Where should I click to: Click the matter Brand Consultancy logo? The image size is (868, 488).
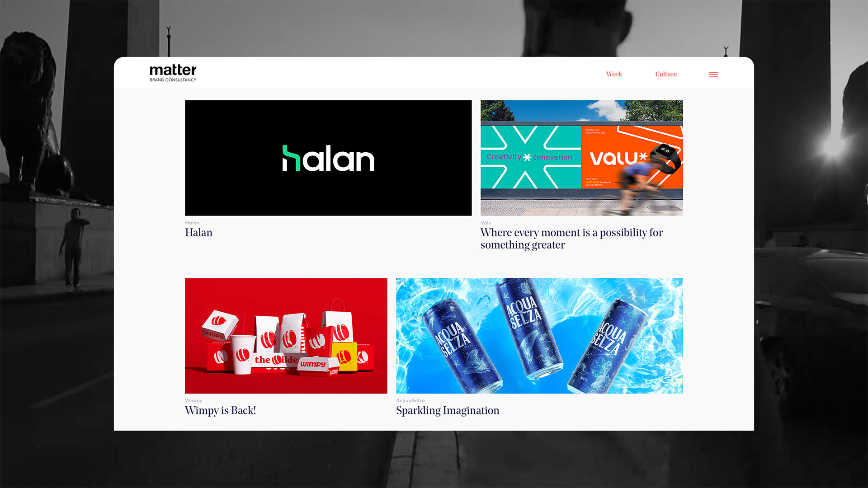[x=173, y=73]
